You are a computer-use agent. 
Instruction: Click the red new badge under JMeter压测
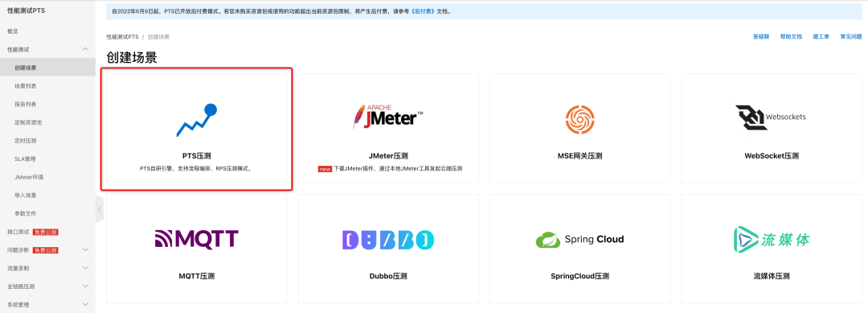tap(325, 168)
